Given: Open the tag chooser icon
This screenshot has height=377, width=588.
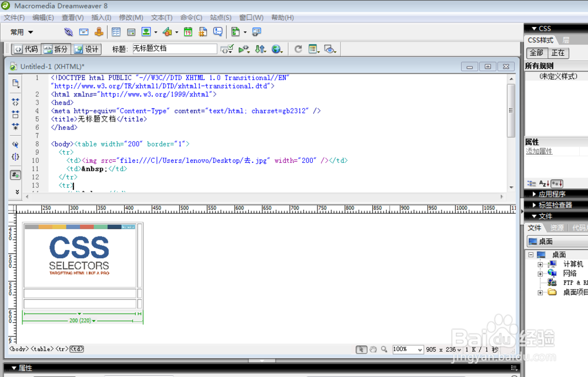Looking at the screenshot, I should [256, 32].
